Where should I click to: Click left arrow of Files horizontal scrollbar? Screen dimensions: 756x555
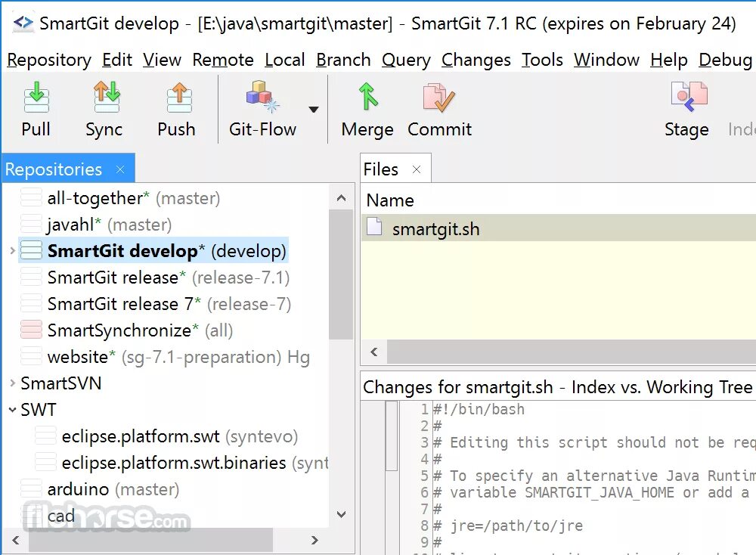coord(374,352)
